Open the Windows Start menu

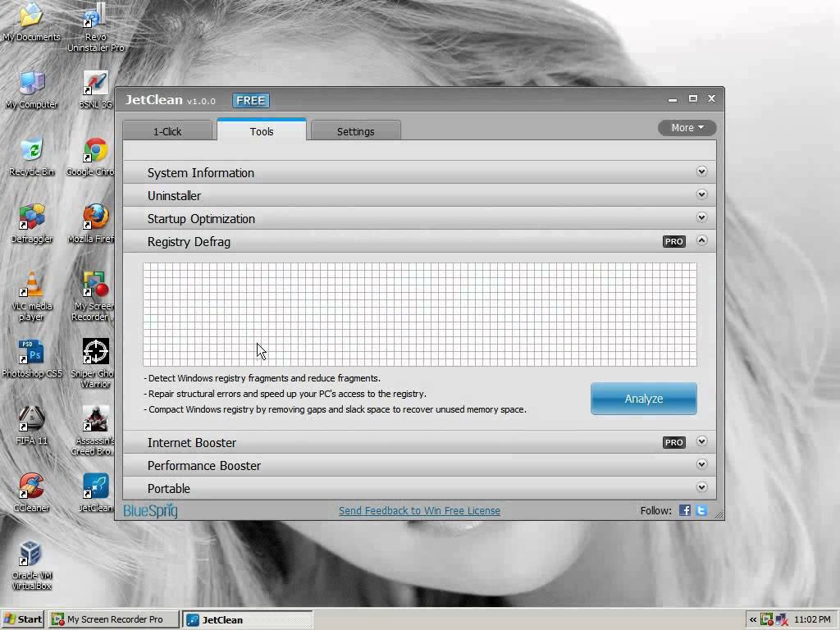(22, 619)
